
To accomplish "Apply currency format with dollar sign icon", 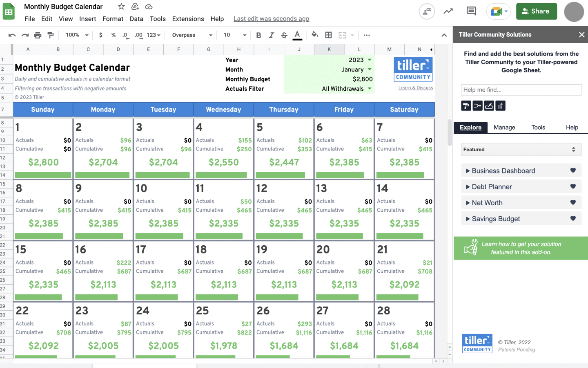I will [x=101, y=35].
